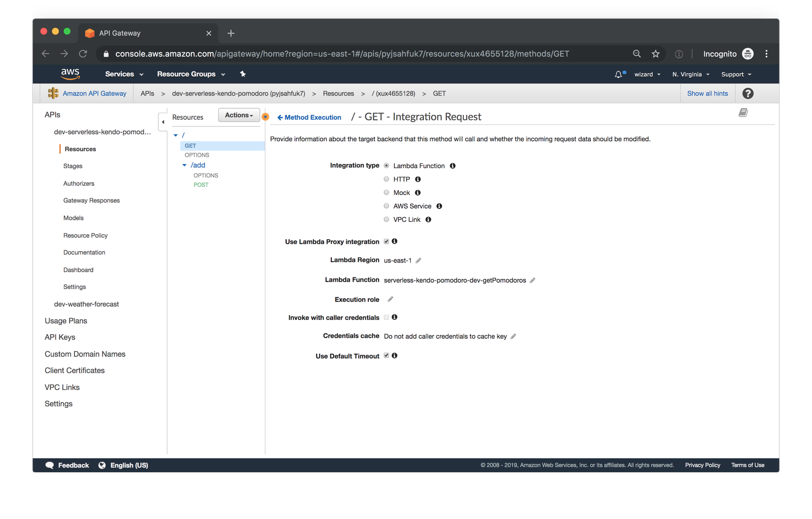Open the N. Virginia region selector
This screenshot has width=812, height=519.
point(690,75)
